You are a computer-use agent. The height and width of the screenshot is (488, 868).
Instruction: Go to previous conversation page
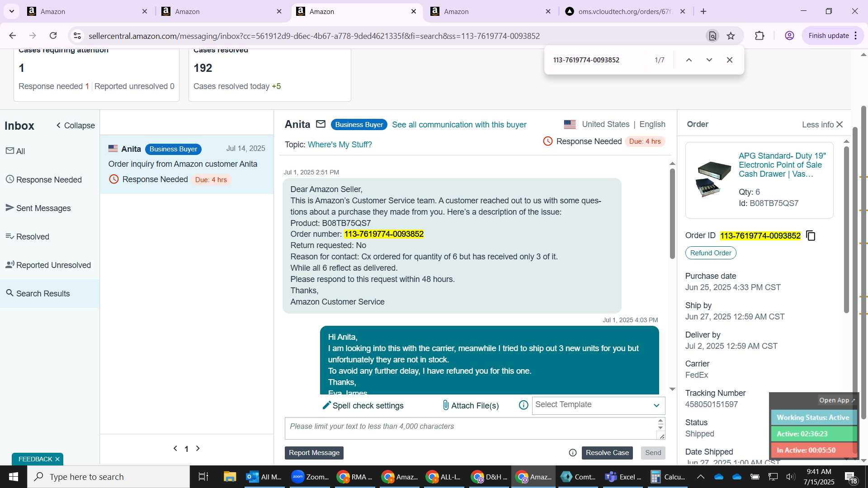[175, 448]
